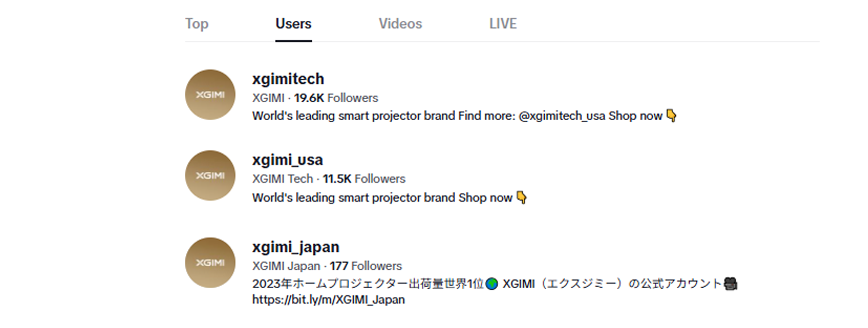Open the Videos tab
The height and width of the screenshot is (328, 868).
coord(400,23)
